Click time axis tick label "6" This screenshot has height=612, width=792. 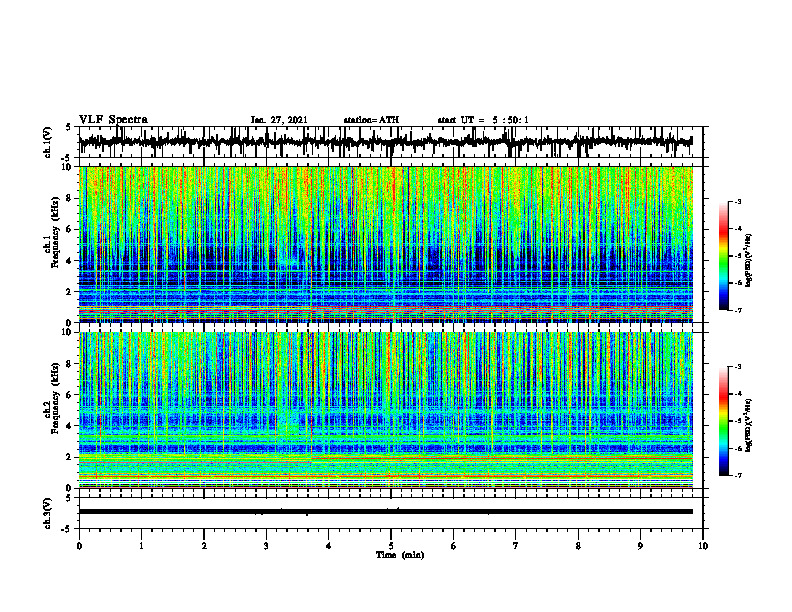click(454, 546)
